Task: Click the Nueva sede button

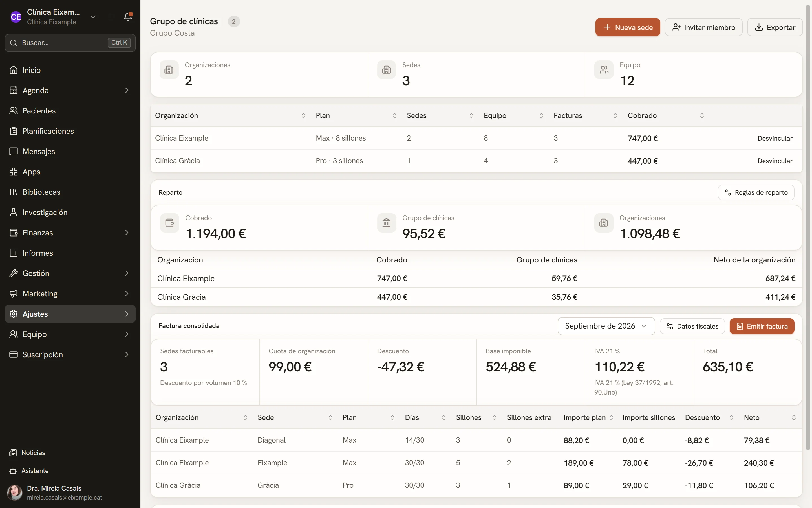Action: tap(627, 27)
